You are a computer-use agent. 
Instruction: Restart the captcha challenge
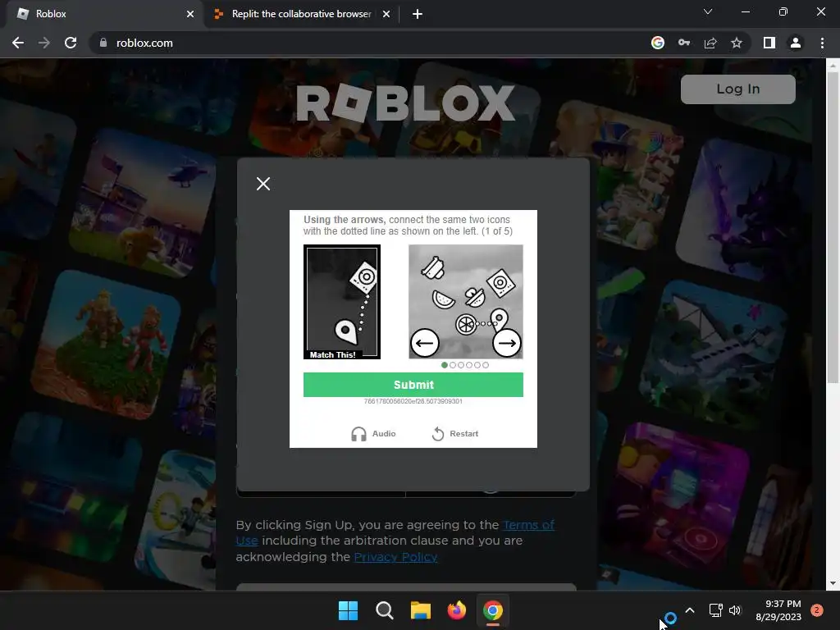pos(455,433)
